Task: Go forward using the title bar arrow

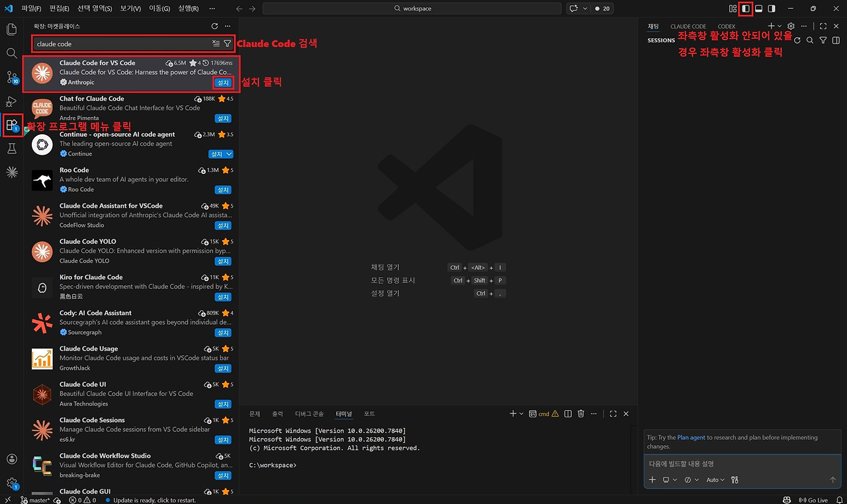Action: [x=252, y=9]
